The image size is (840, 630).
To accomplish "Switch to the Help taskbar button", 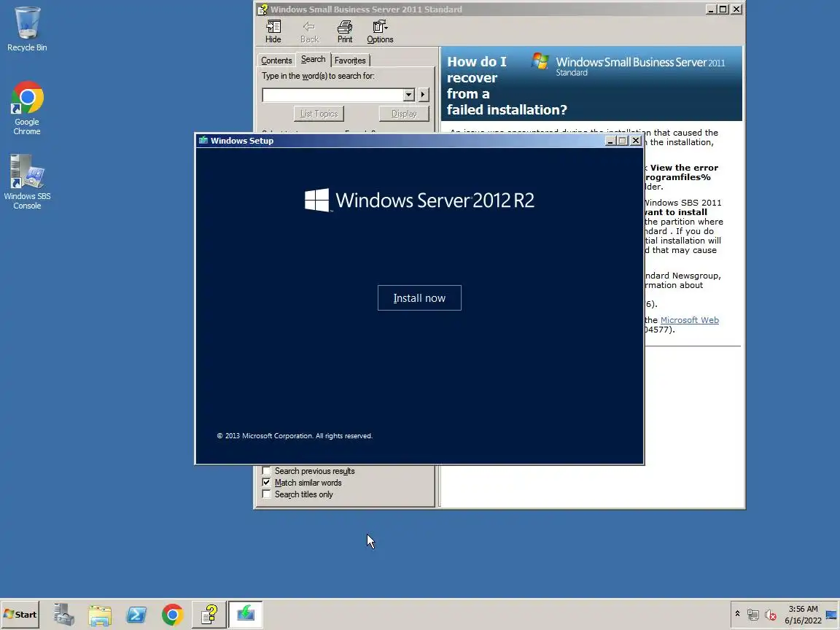I will (x=209, y=615).
